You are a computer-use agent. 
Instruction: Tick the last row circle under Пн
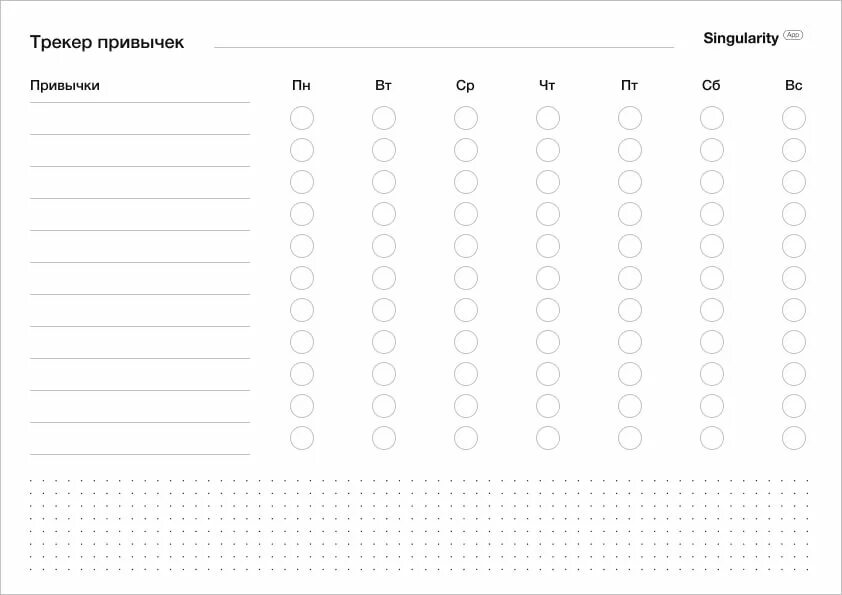coord(302,438)
